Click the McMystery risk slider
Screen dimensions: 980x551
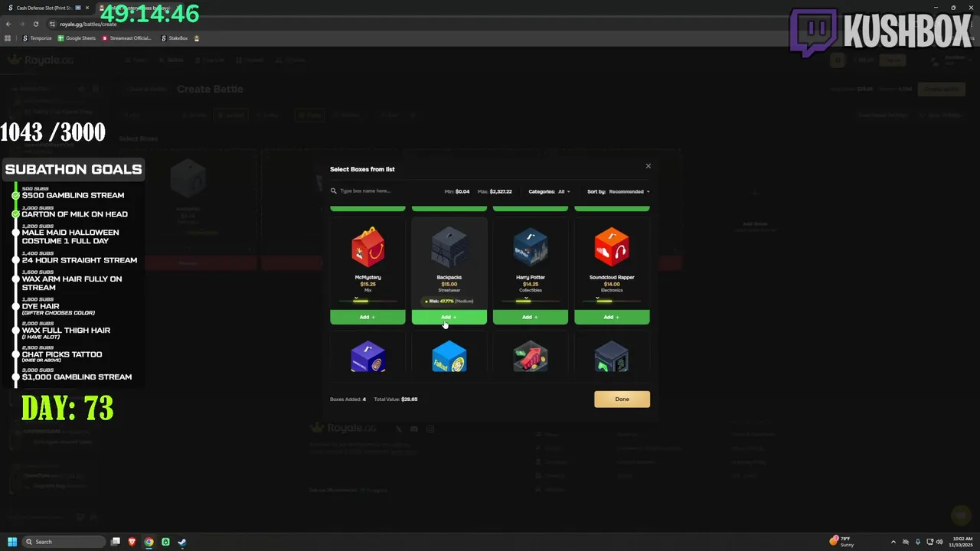[367, 301]
